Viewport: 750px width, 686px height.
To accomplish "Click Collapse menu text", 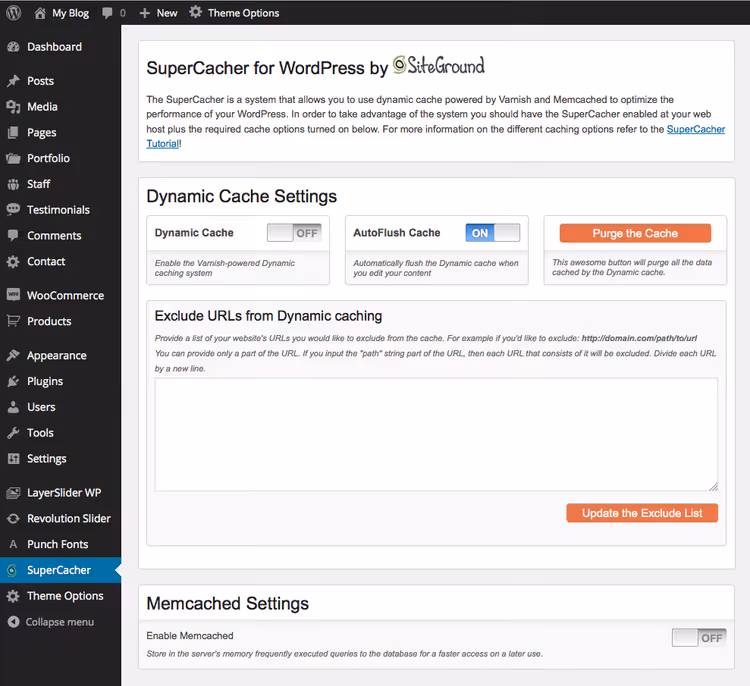I will pos(60,622).
